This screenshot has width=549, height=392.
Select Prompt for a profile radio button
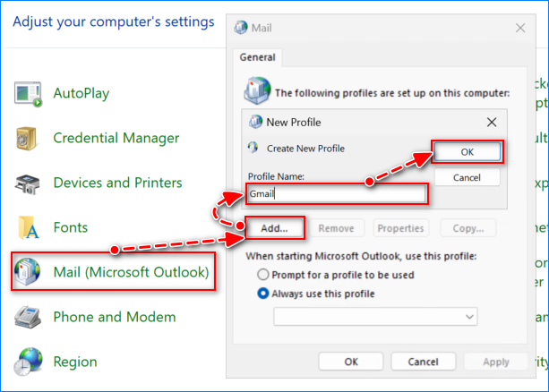pyautogui.click(x=263, y=274)
